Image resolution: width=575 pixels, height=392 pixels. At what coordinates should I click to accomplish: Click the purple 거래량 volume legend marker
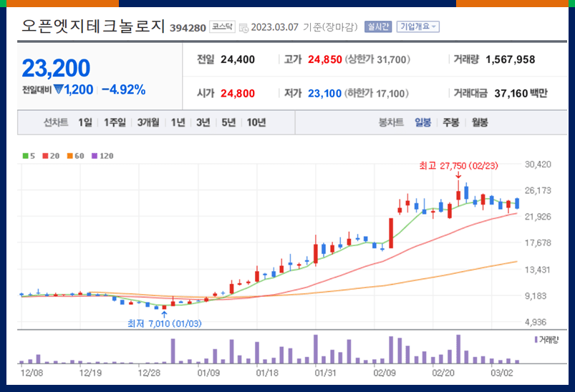pyautogui.click(x=536, y=340)
